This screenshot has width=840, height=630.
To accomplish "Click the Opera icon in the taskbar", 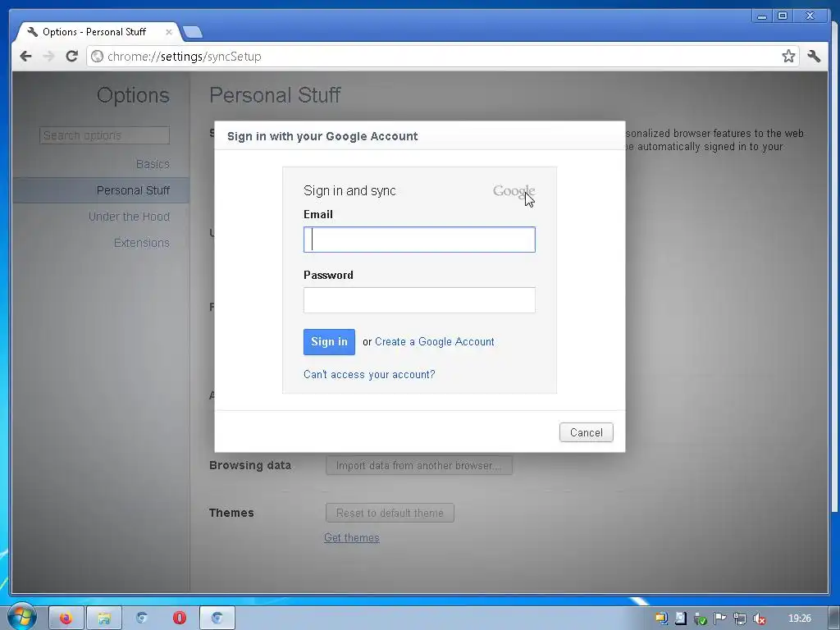I will coord(180,619).
